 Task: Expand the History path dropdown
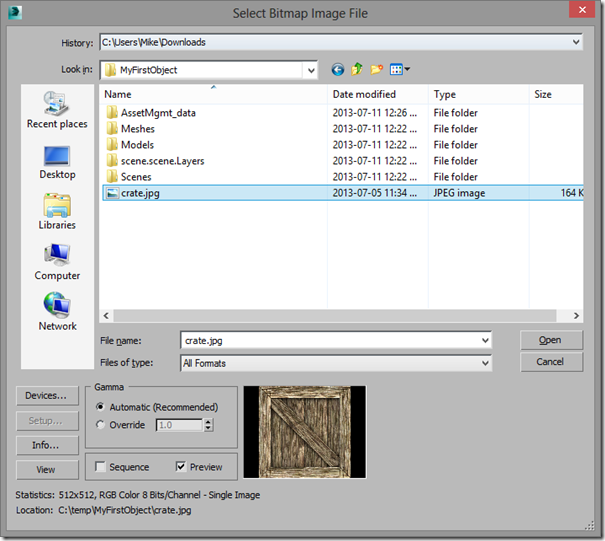[574, 43]
